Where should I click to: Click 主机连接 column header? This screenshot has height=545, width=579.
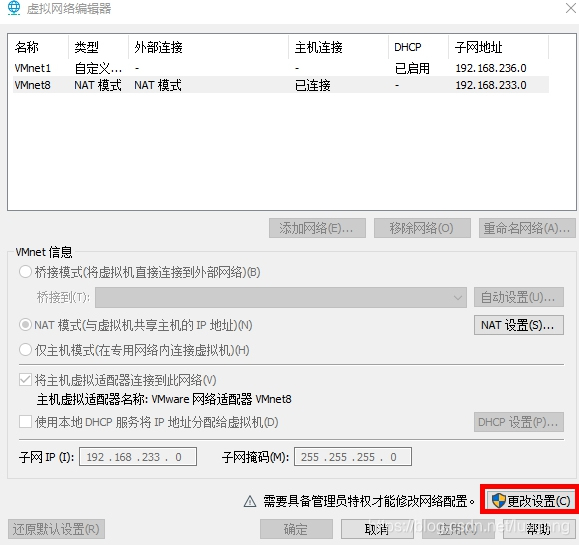click(x=339, y=47)
